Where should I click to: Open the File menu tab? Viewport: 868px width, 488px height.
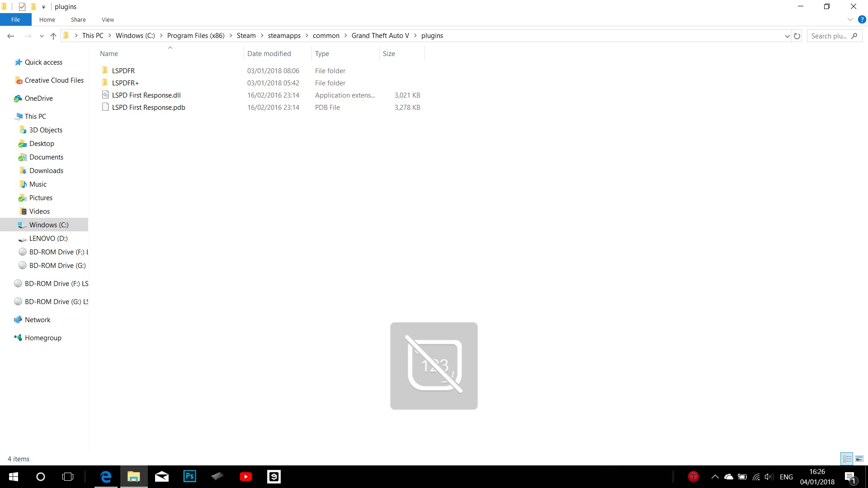tap(15, 19)
